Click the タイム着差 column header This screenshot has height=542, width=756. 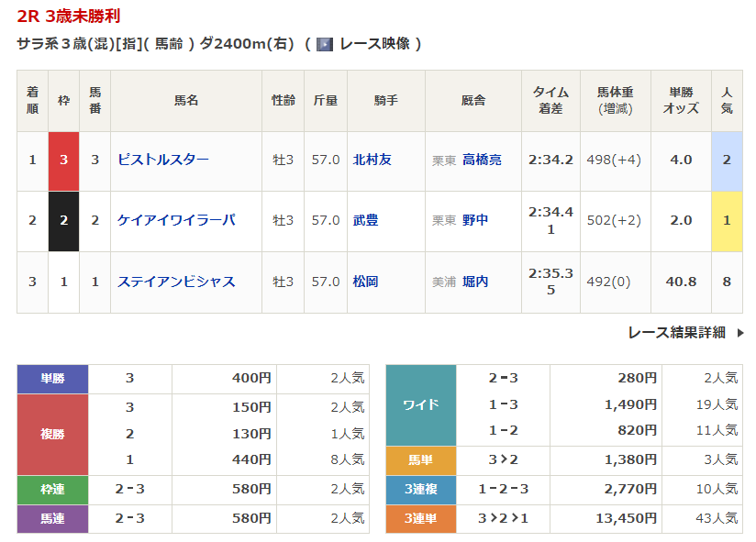[x=551, y=101]
